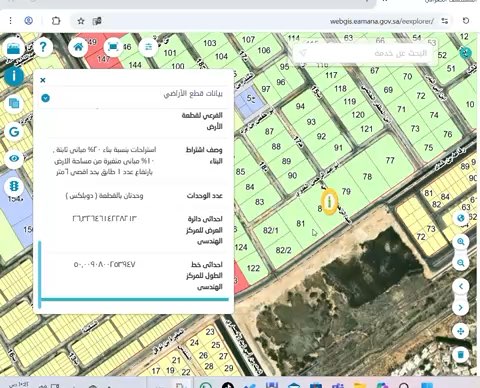Click the teal round icon beside the search box
Viewport: 480px width, 388px height.
[466, 52]
